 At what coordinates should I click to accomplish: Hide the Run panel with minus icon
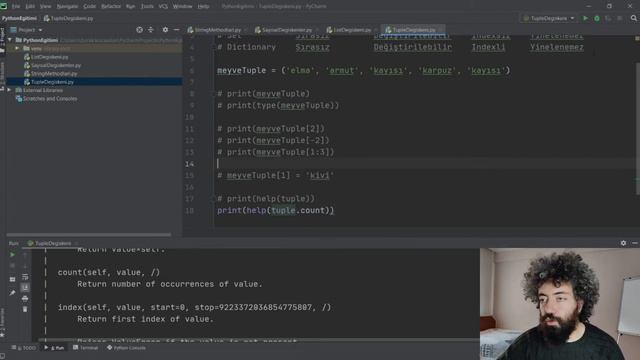click(635, 243)
